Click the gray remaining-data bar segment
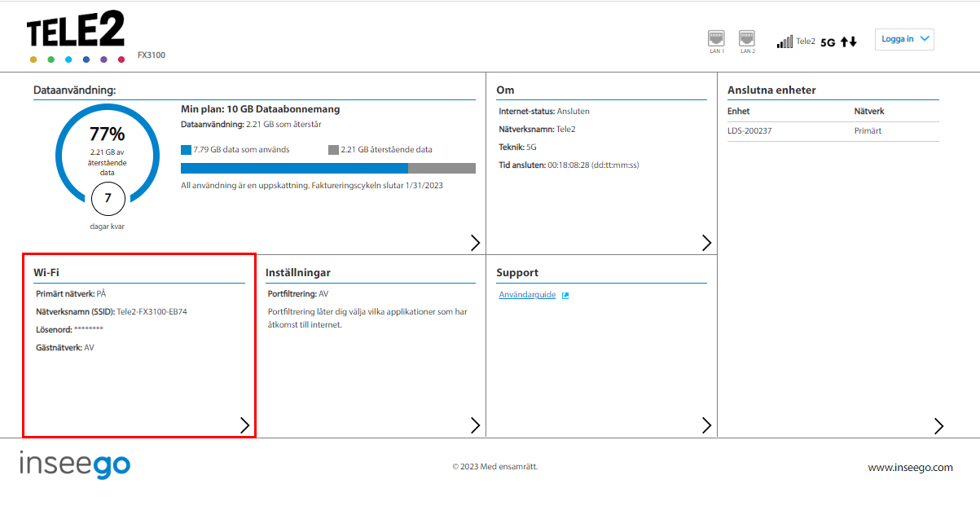This screenshot has width=980, height=515. point(442,168)
